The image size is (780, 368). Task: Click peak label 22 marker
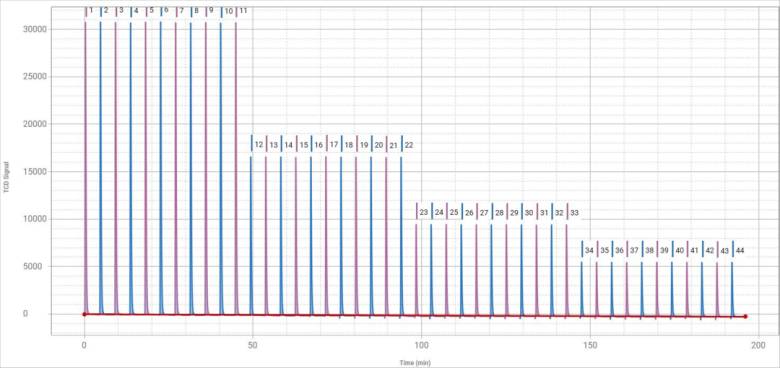click(x=408, y=145)
